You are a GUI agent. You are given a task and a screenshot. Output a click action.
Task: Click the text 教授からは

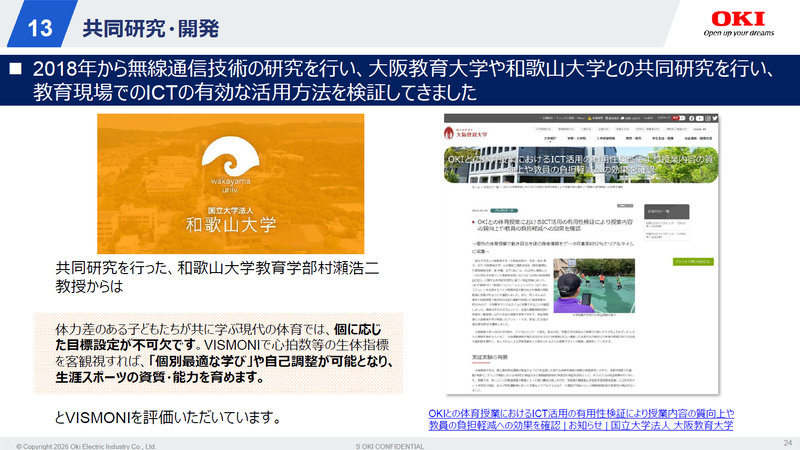tap(89, 286)
